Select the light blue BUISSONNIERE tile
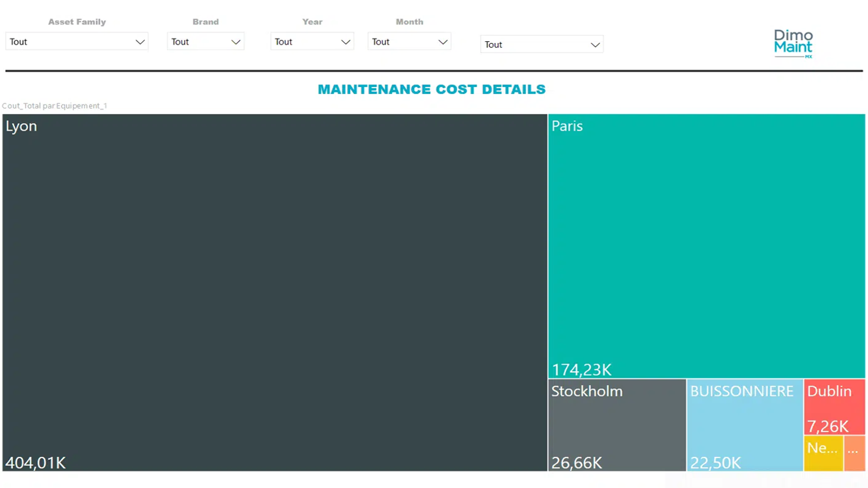Viewport: 868px width, 488px height. click(x=744, y=426)
